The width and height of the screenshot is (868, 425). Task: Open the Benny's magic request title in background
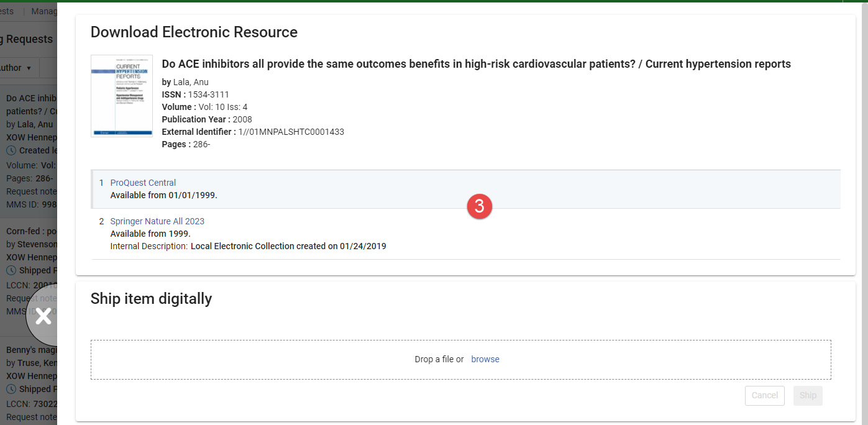[32, 350]
